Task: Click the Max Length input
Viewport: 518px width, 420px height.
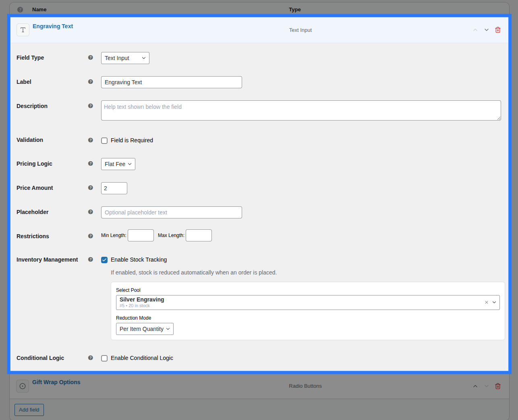Action: click(199, 235)
